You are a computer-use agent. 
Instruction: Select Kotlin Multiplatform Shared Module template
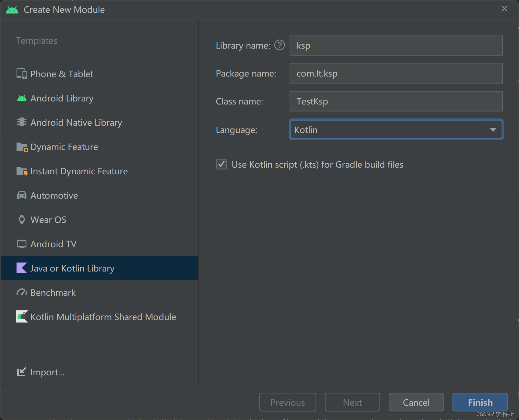point(99,317)
